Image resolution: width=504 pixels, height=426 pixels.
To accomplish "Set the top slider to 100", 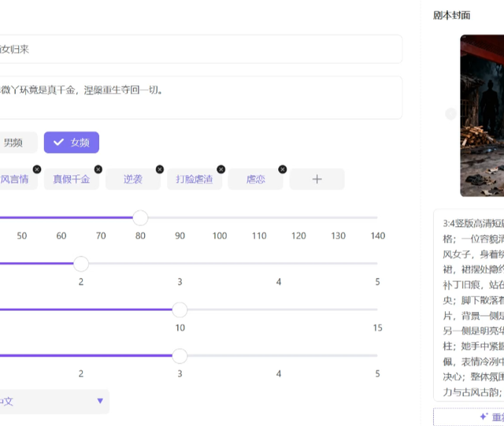I will click(x=220, y=217).
